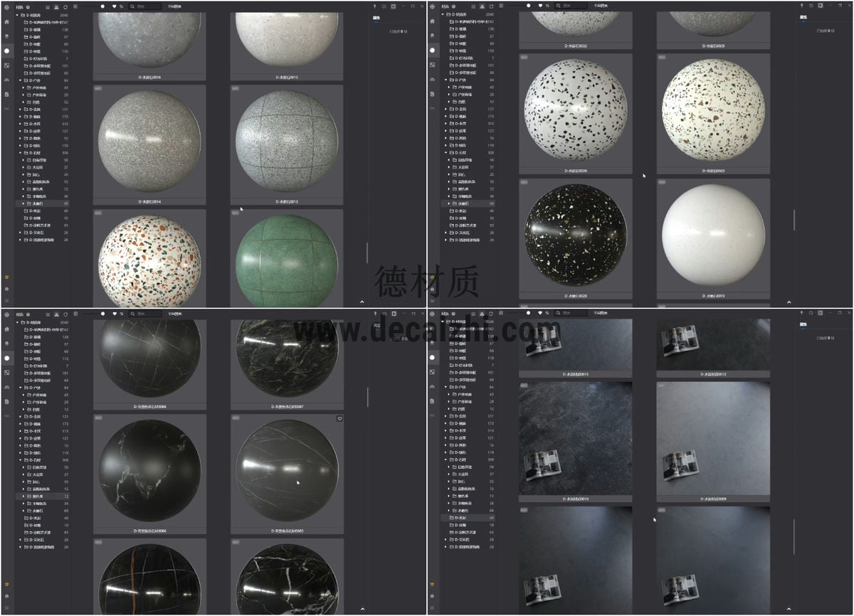Image resolution: width=854 pixels, height=616 pixels.
Task: Open the dome HDRI icon in top-left window sidebar
Action: pyautogui.click(x=7, y=80)
